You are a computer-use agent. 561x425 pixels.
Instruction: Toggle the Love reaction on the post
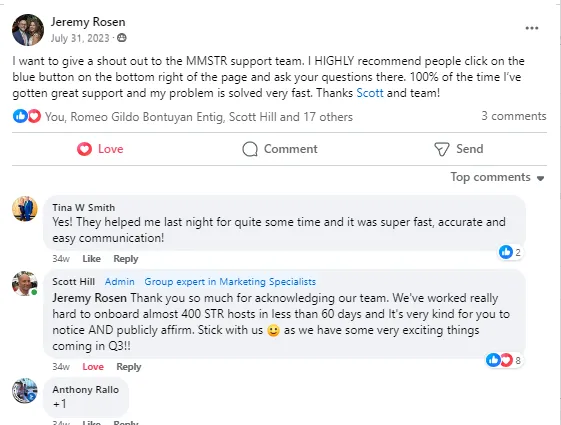(100, 149)
